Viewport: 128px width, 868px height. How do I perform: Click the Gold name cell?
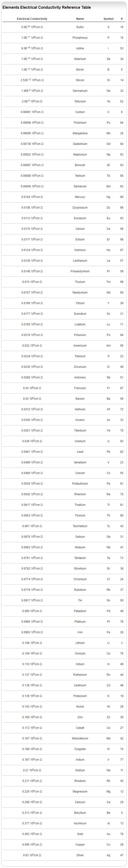[80, 834]
